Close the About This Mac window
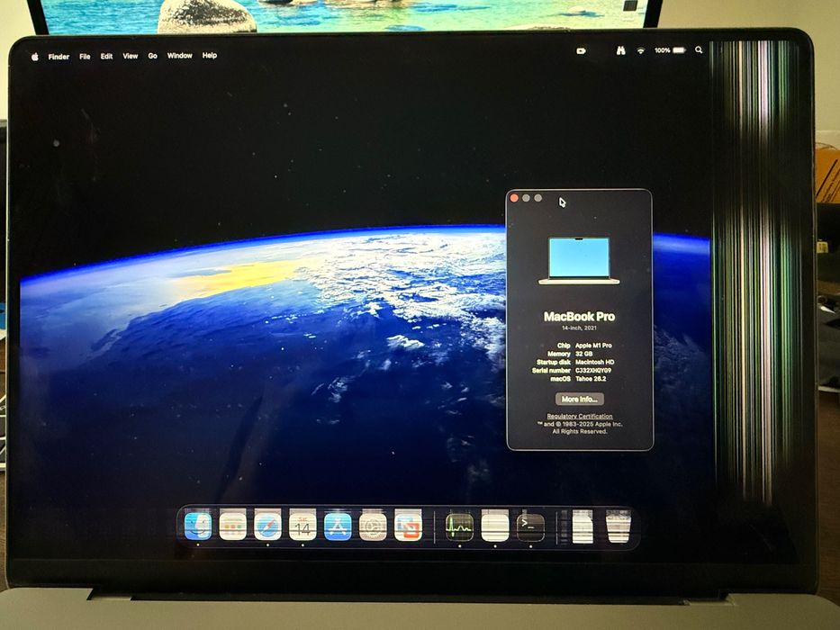The height and width of the screenshot is (630, 840). tap(514, 198)
